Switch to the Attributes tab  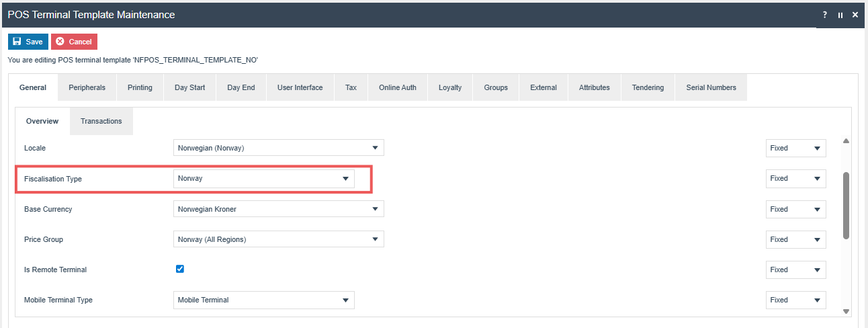(x=595, y=87)
